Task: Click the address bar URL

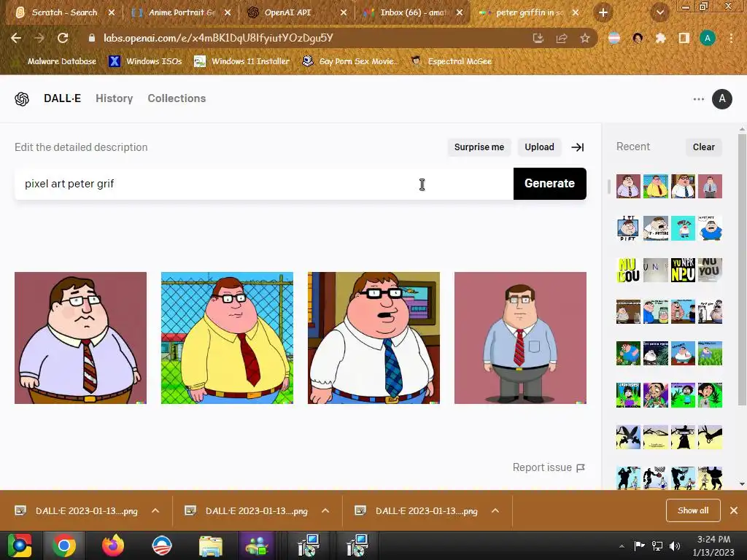Action: 218,38
